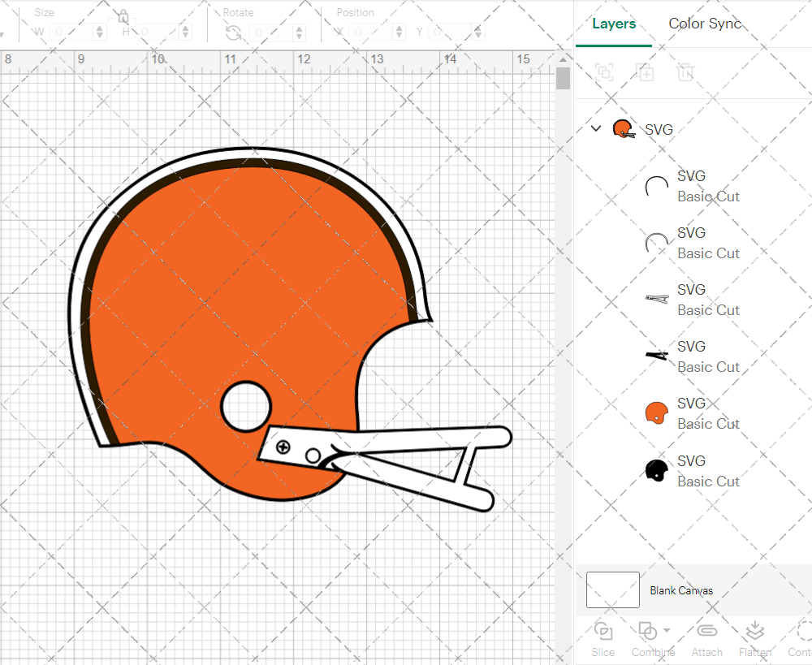Screen dimensions: 812x665
Task: Click the Width stepper arrows
Action: click(100, 32)
